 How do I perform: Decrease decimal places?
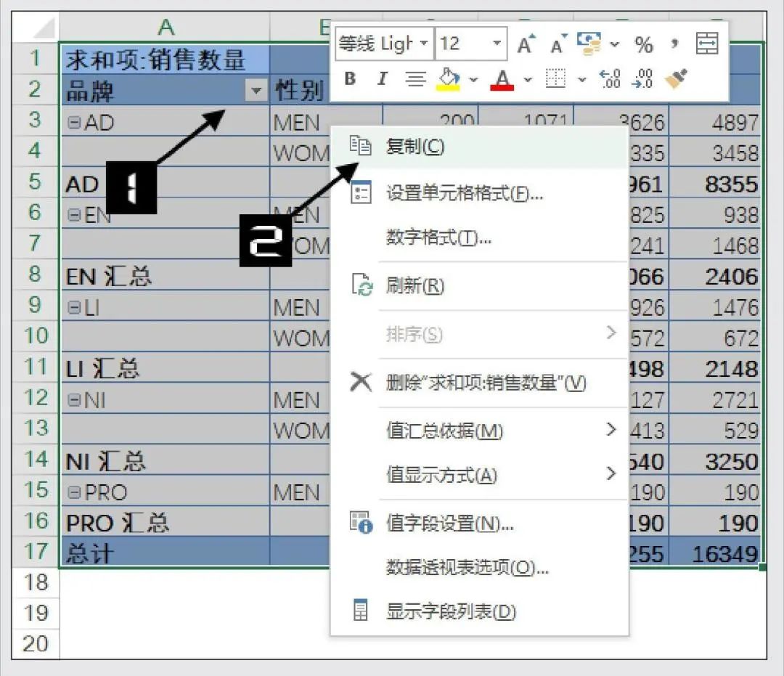pos(642,78)
